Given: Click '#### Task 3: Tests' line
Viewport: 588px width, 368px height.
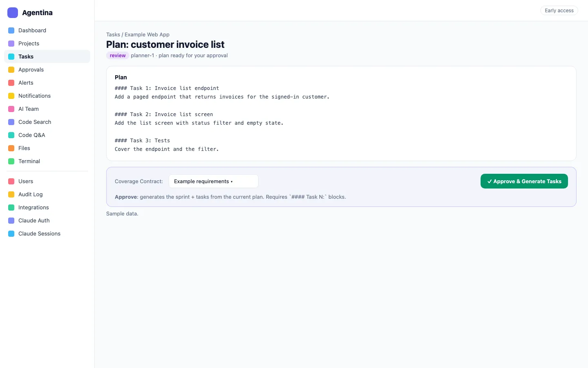Looking at the screenshot, I should coord(143,141).
